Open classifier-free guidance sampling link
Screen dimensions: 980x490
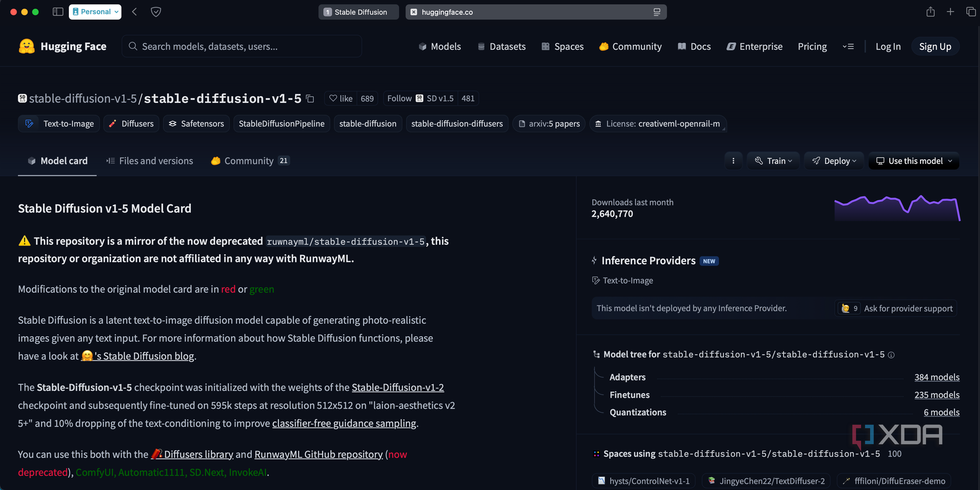tap(344, 423)
